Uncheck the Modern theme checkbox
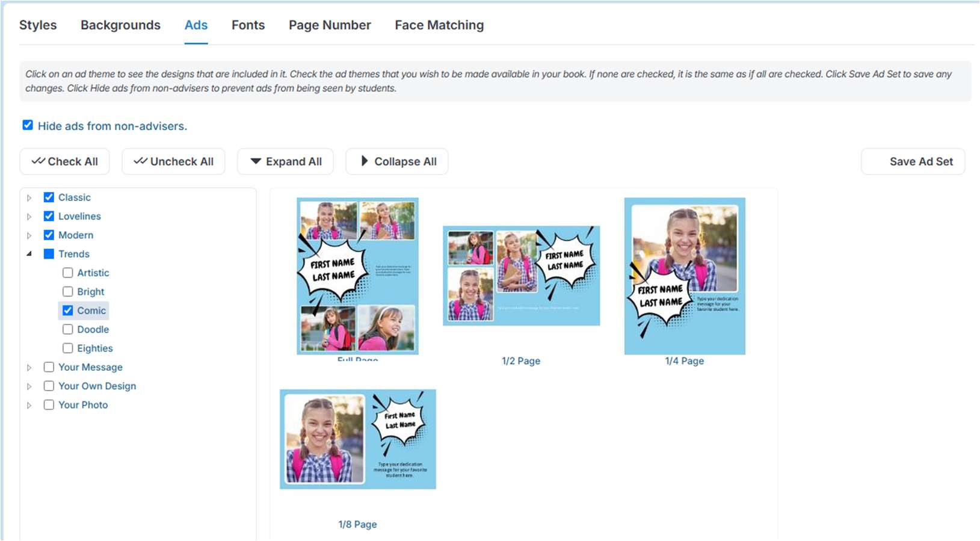 [49, 235]
